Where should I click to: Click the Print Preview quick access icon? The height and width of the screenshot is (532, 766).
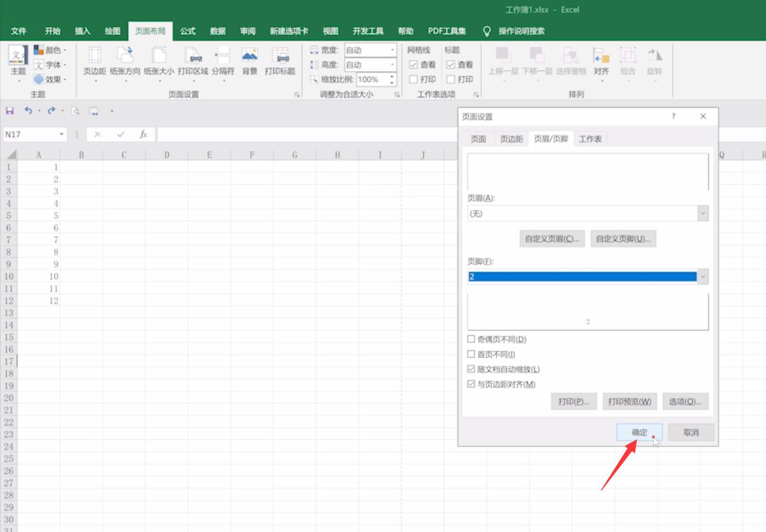point(76,111)
